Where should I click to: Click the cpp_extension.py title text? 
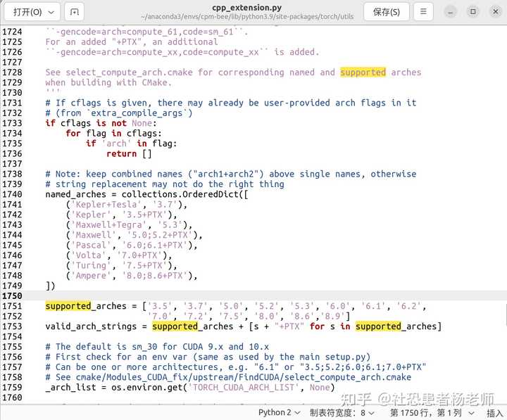[246, 8]
